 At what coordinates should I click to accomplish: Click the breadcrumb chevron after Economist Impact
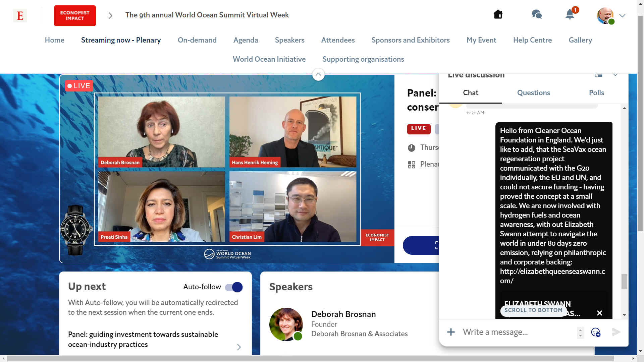[x=110, y=15]
